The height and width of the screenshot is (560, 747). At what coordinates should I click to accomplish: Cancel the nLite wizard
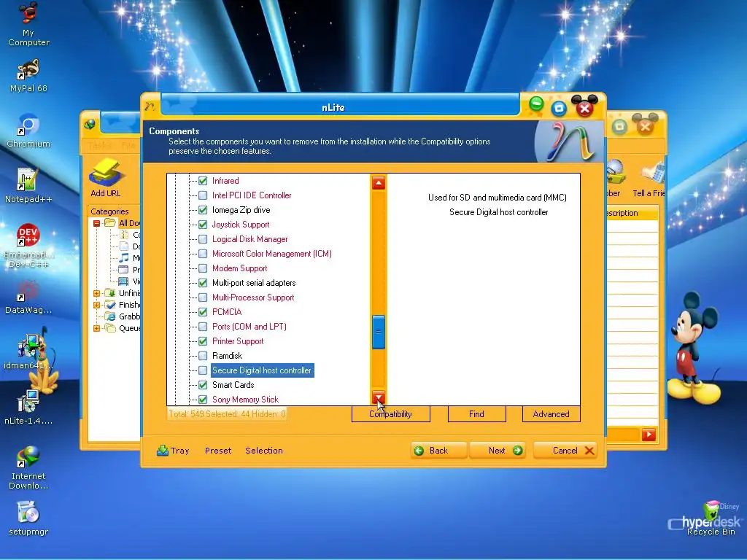(x=565, y=451)
